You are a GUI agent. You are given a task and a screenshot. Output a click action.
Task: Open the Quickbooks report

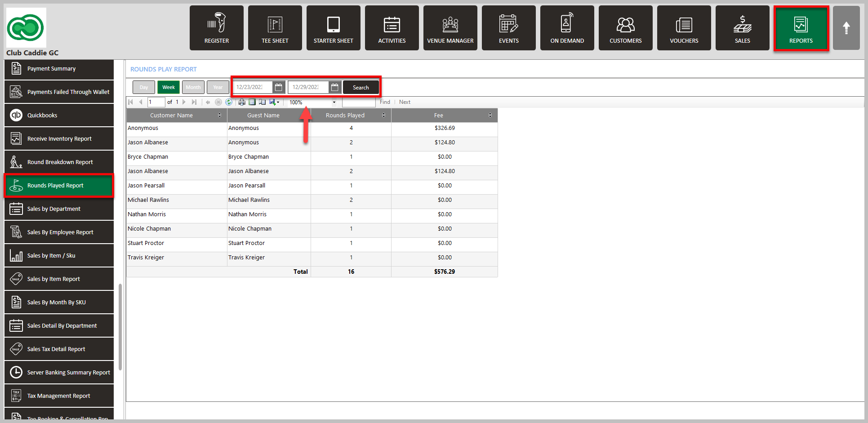coord(59,116)
